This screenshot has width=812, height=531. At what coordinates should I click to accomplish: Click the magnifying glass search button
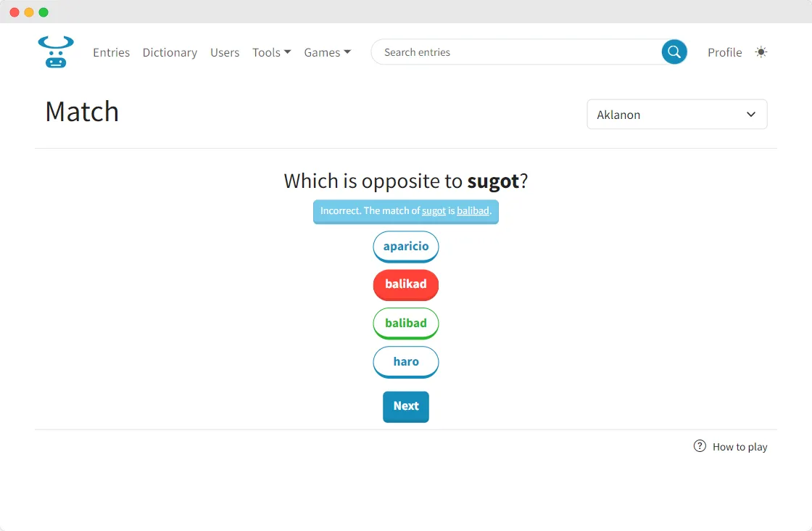click(674, 52)
